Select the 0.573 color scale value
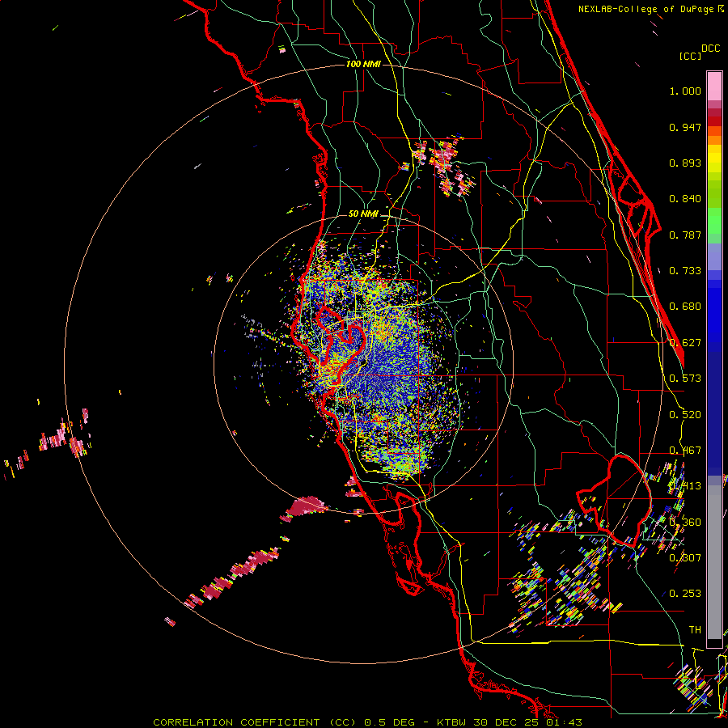 point(685,379)
